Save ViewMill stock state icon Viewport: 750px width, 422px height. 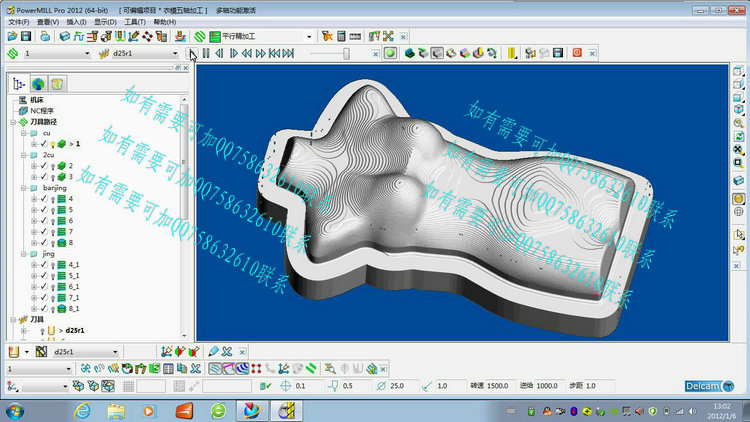click(x=558, y=53)
